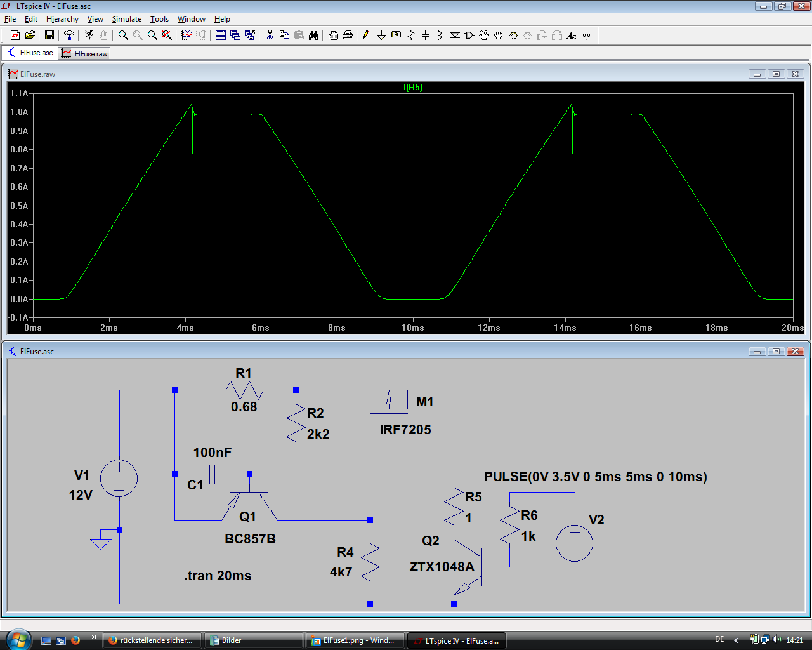The width and height of the screenshot is (812, 650).
Task: Click the Zoom In magnifier icon
Action: click(x=123, y=36)
